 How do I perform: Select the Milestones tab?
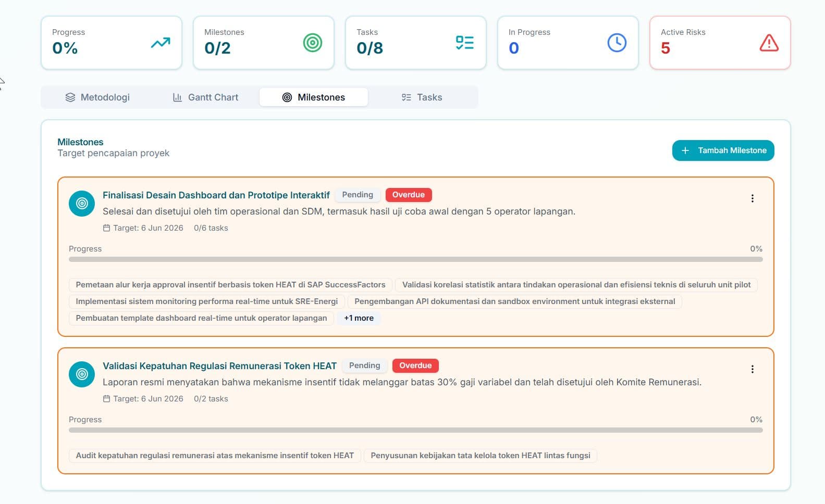click(x=314, y=97)
